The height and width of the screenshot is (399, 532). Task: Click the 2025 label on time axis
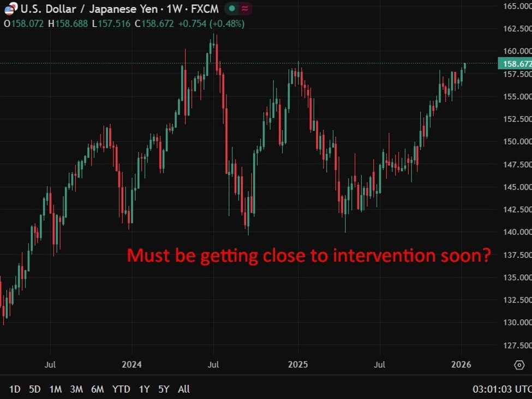(298, 364)
